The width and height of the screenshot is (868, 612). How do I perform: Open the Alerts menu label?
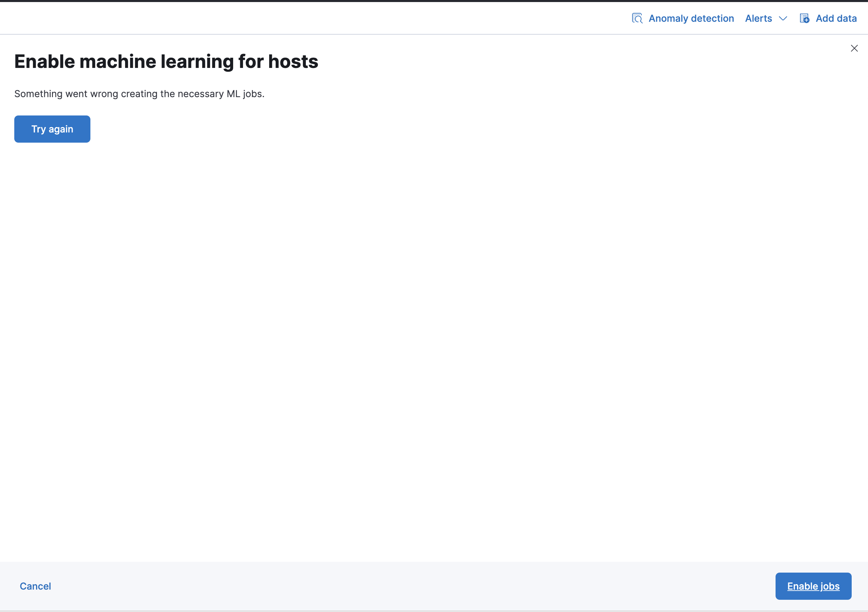[x=758, y=18]
